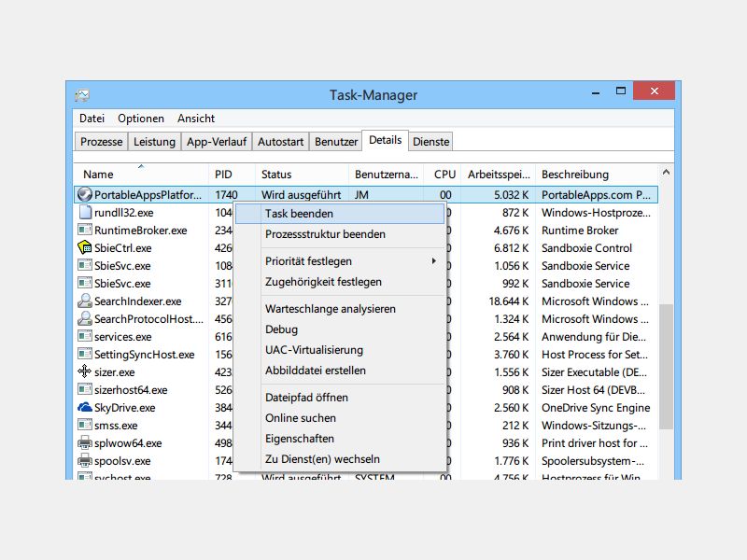
Task: Minimize the Task-Manager window
Action: click(x=596, y=91)
